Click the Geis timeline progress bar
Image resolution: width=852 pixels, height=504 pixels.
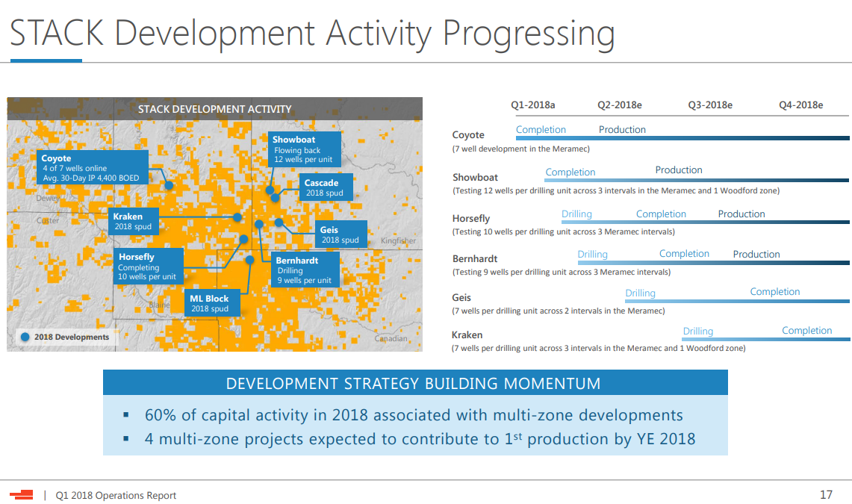pos(737,301)
